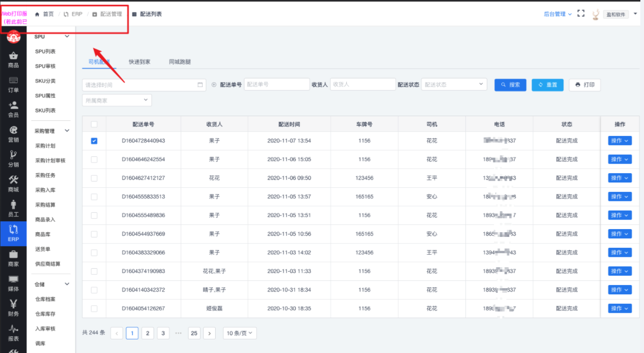Image resolution: width=644 pixels, height=353 pixels.
Task: Open the 媒体 module icon
Action: 14,283
